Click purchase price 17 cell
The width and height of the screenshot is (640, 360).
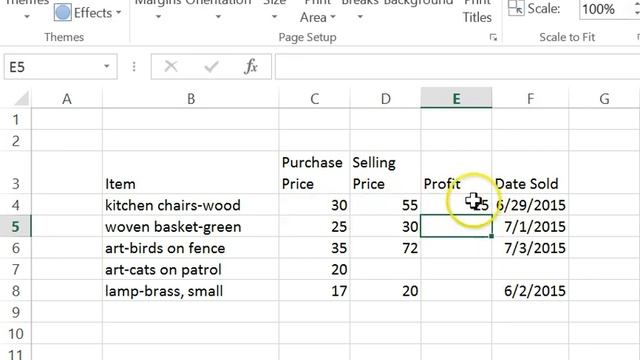[314, 291]
